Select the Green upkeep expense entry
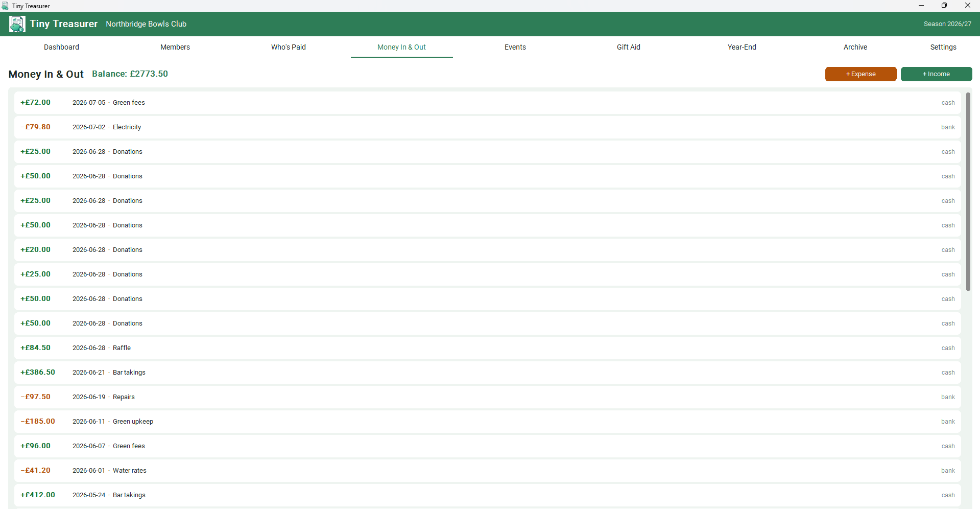Image resolution: width=980 pixels, height=509 pixels. [487, 422]
